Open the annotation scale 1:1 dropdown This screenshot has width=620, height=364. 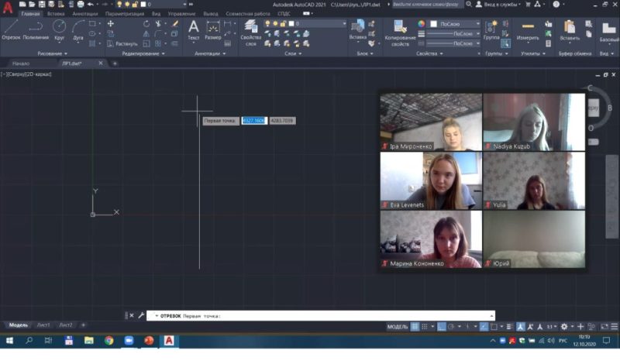552,327
